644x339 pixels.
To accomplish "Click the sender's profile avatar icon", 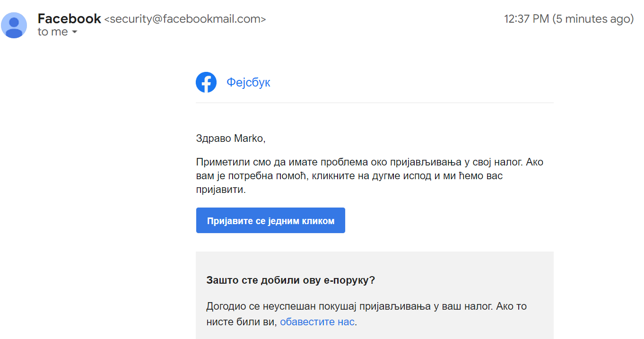I will (x=14, y=26).
